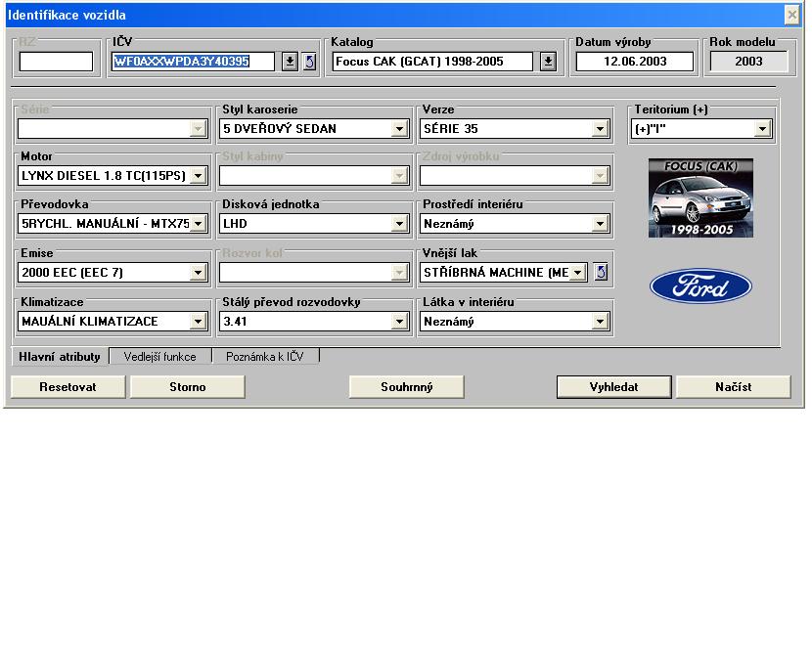This screenshot has height=657, width=812.
Task: Click the reset icon beside Vnější lak
Action: pyautogui.click(x=601, y=272)
